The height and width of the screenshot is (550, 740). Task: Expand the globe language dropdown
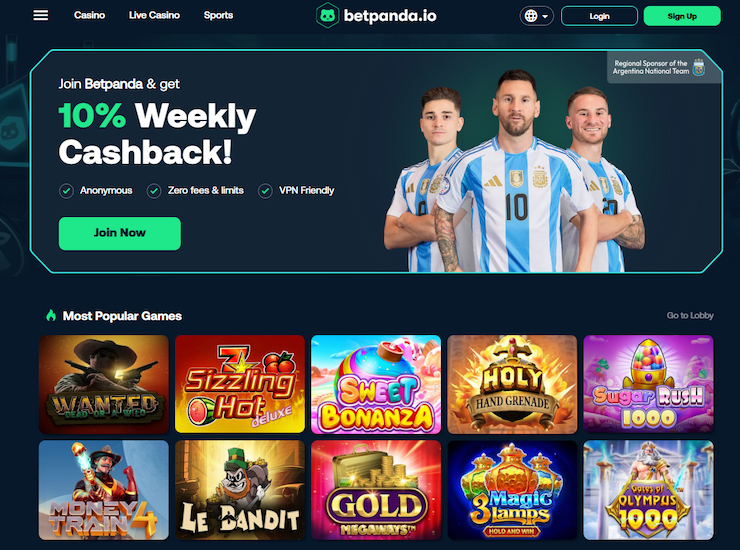537,16
